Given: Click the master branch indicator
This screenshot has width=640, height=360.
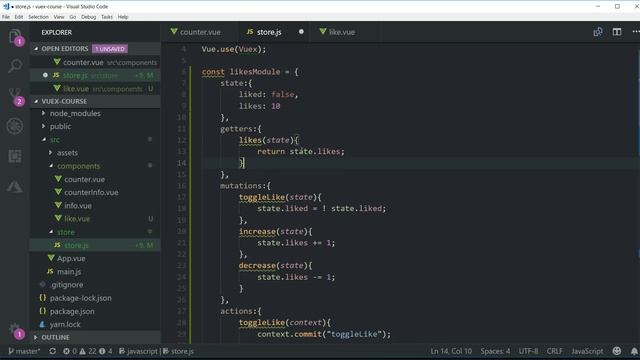Looking at the screenshot, I should coord(24,351).
